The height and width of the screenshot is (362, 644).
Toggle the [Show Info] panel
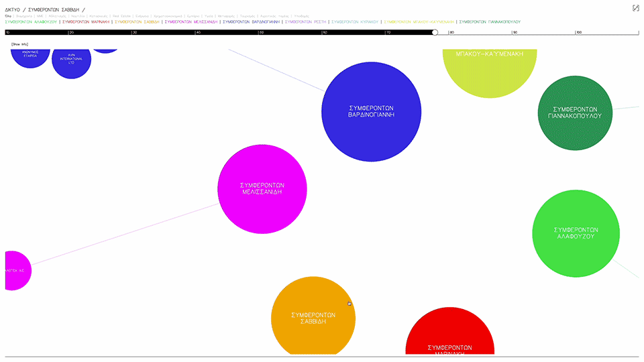click(x=19, y=44)
